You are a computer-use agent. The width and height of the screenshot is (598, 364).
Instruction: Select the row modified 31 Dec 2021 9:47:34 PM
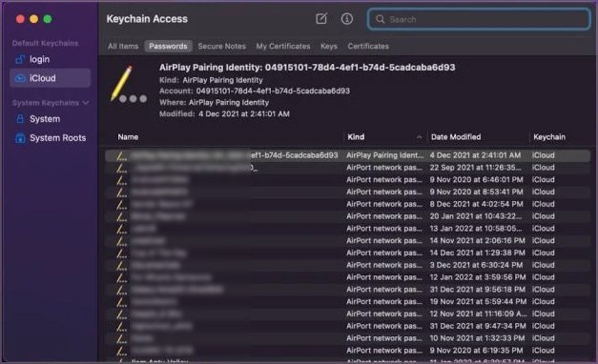[347, 326]
